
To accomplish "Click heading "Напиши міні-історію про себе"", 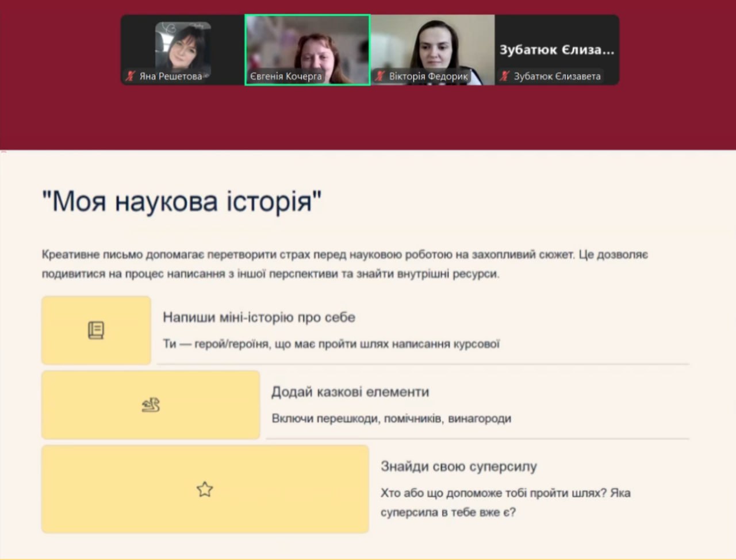I will (x=259, y=317).
